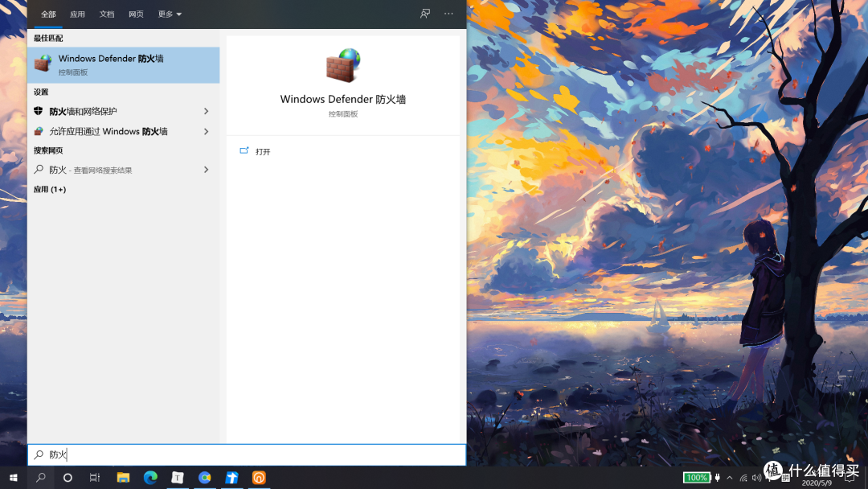Click in the search box containing 防火
Image resolution: width=868 pixels, height=489 pixels.
(247, 454)
